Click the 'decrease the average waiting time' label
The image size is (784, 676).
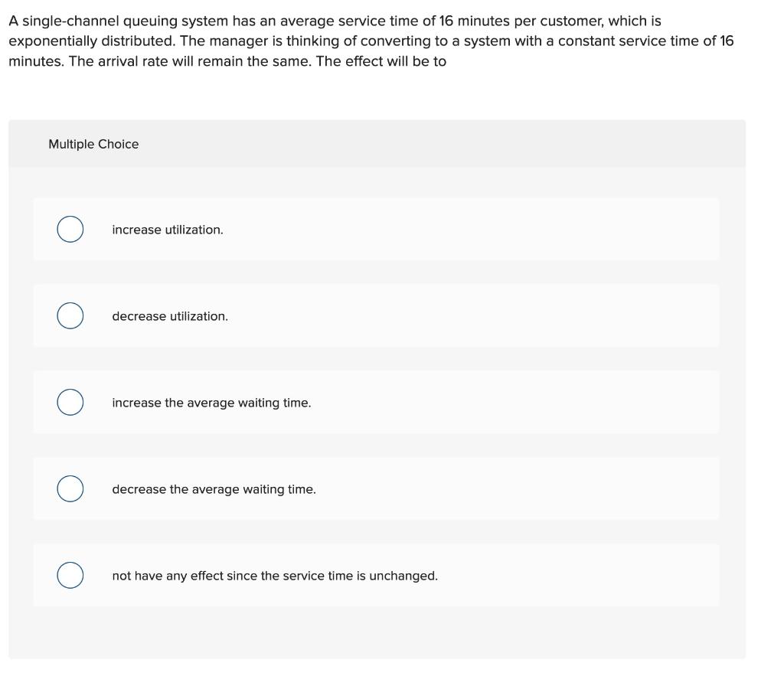pyautogui.click(x=214, y=488)
